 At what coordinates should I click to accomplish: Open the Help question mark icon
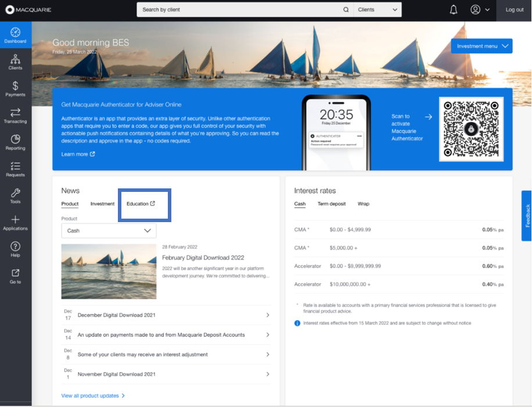tap(15, 249)
